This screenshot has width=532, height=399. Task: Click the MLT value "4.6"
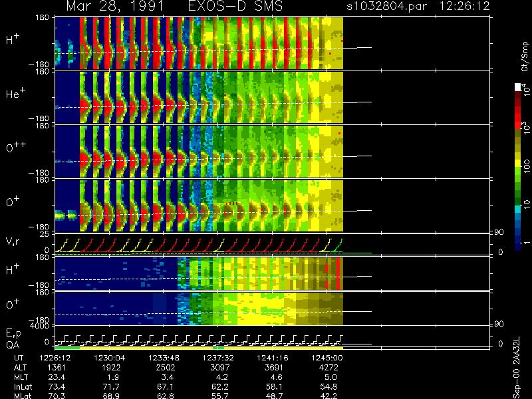coord(275,377)
